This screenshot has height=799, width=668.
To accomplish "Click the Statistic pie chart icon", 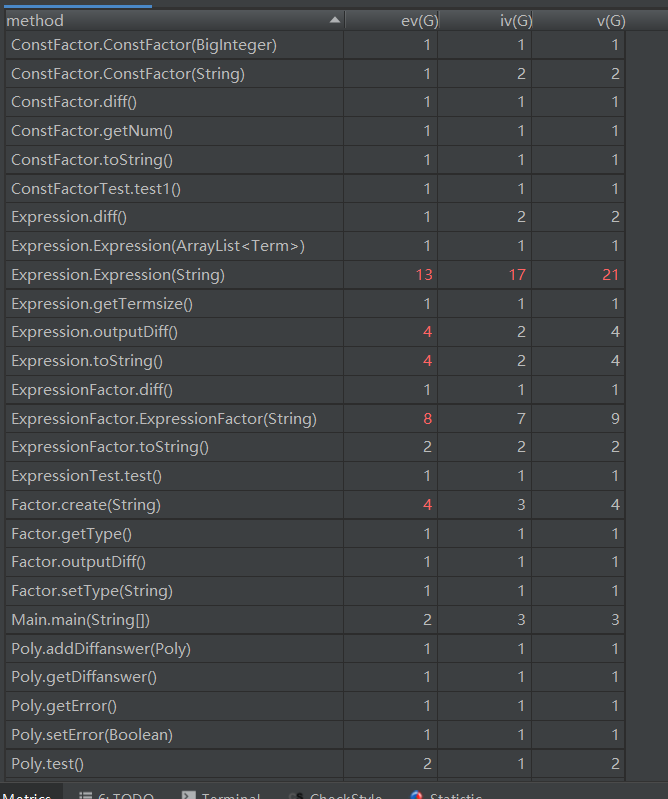I will 416,796.
